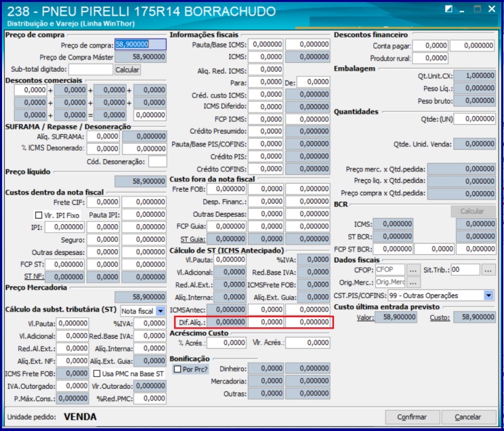Open Nota fiscal ST calculation dropdown
The image size is (504, 431).
160,311
